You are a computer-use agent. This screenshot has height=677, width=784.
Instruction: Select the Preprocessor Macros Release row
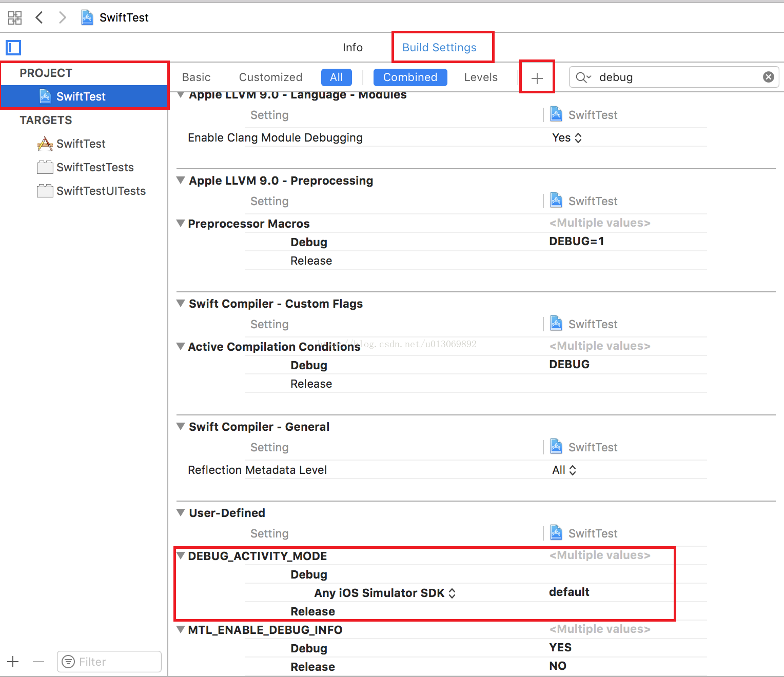click(x=476, y=261)
